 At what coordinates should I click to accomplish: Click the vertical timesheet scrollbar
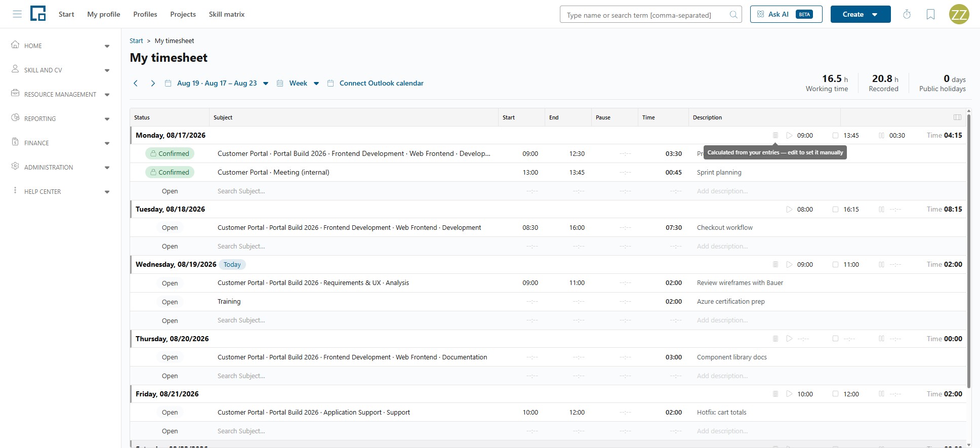tap(969, 251)
